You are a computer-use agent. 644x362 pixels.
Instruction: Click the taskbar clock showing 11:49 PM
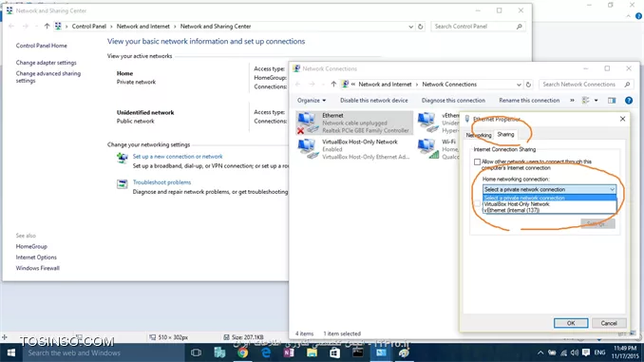625,352
